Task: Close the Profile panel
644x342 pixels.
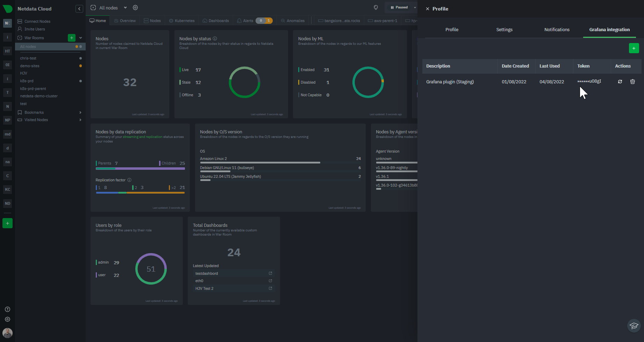Action: coord(427,9)
